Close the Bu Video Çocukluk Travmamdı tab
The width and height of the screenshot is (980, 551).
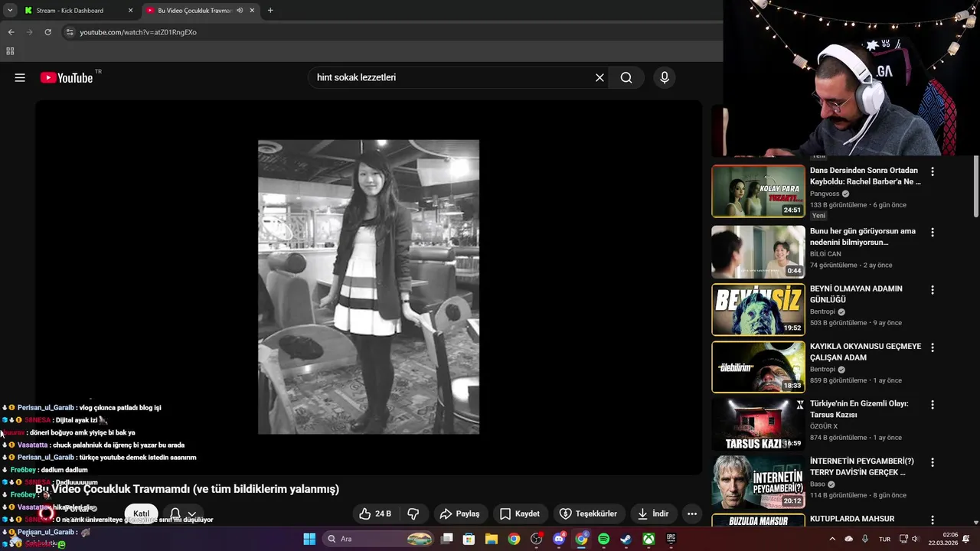click(252, 11)
